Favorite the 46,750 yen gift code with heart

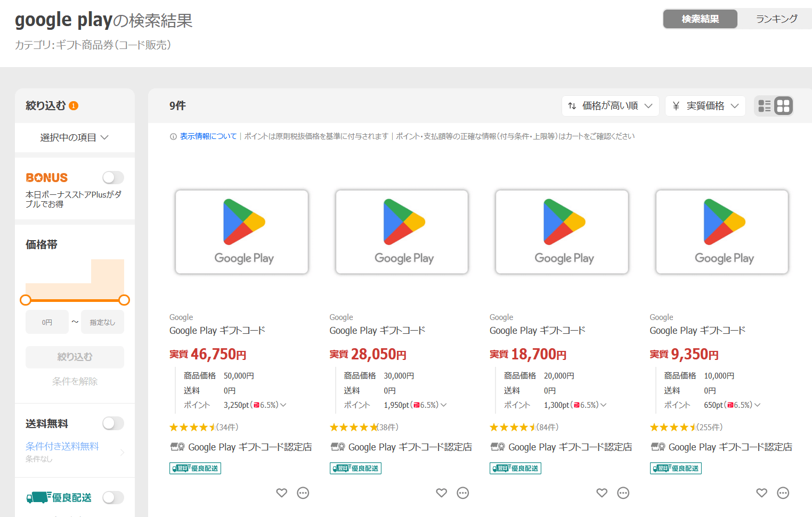pos(282,493)
